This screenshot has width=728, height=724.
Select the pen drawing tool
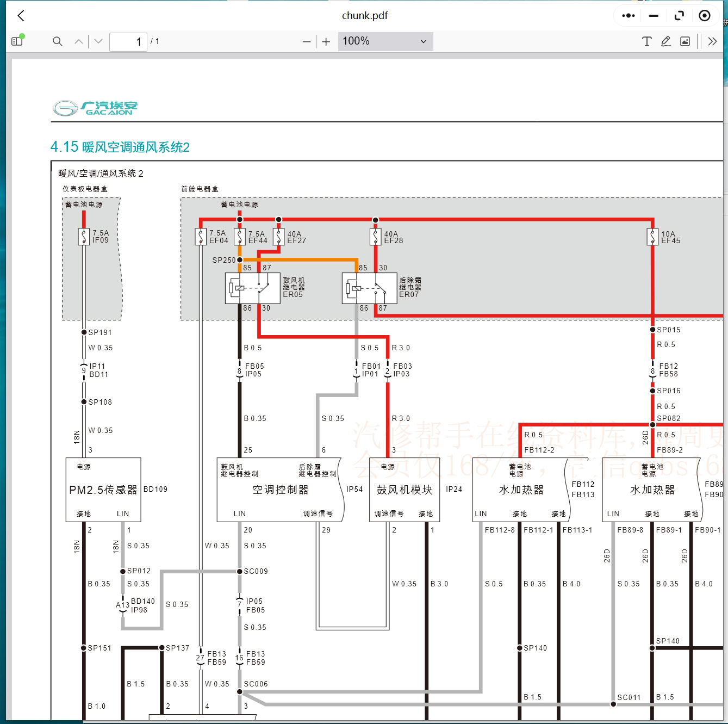(666, 41)
